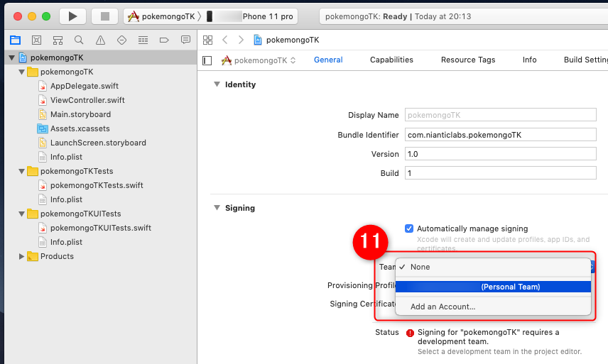Go forward in editor history
This screenshot has width=608, height=364.
click(241, 40)
